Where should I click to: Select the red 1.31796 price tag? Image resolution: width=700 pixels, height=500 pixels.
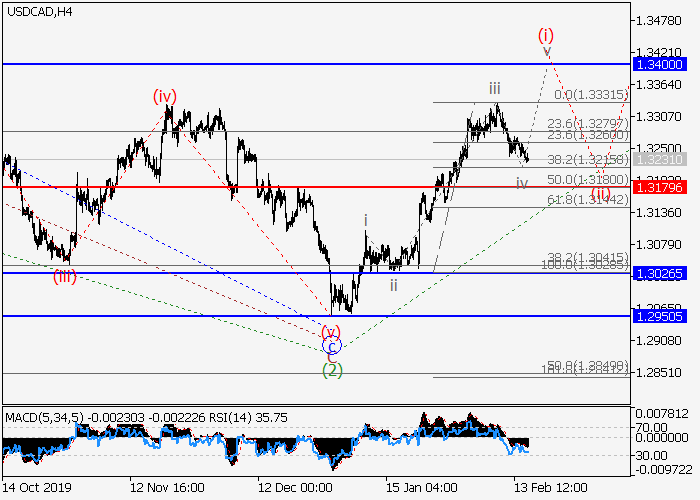pos(661,187)
